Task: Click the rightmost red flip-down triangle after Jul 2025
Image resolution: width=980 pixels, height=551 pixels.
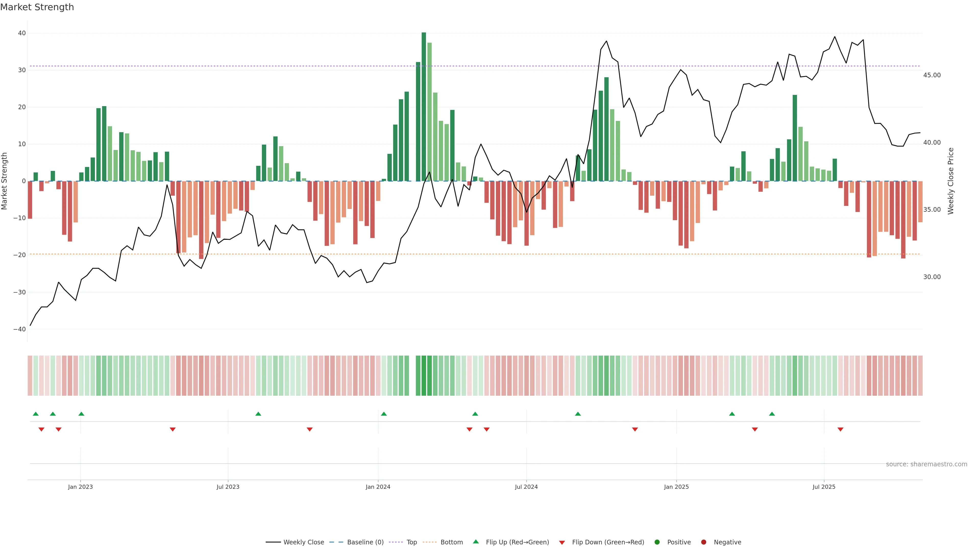Action: click(840, 429)
